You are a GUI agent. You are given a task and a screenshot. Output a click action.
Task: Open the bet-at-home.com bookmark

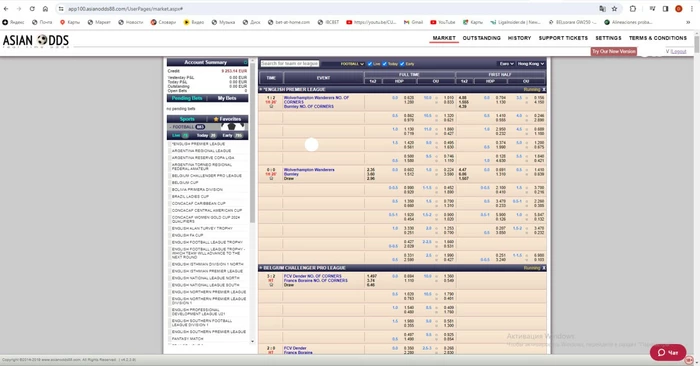(288, 22)
